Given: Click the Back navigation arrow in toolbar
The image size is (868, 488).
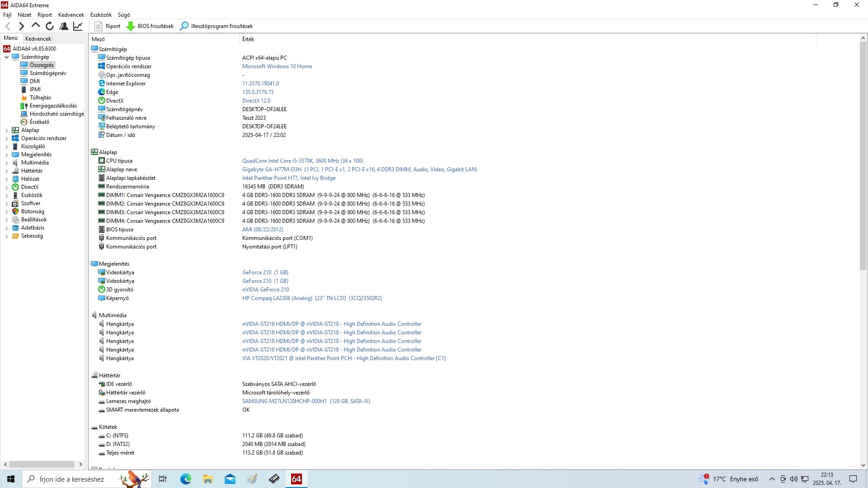Looking at the screenshot, I should 8,26.
